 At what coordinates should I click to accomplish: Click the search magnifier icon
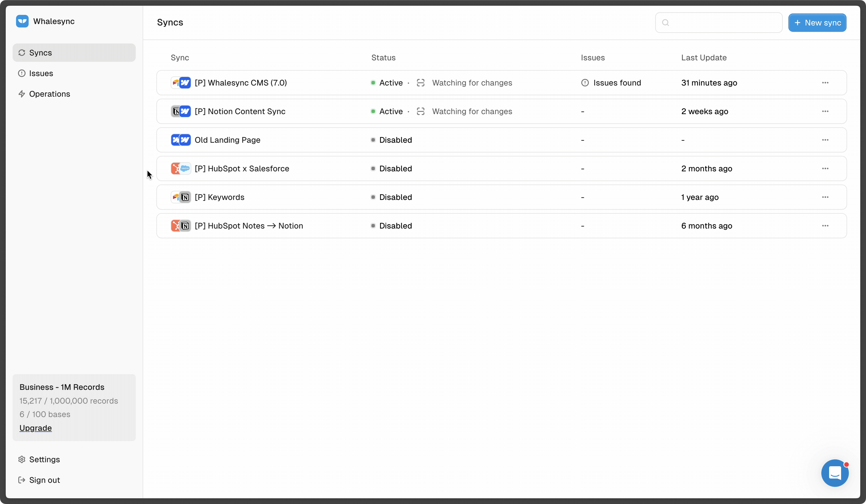coord(666,23)
